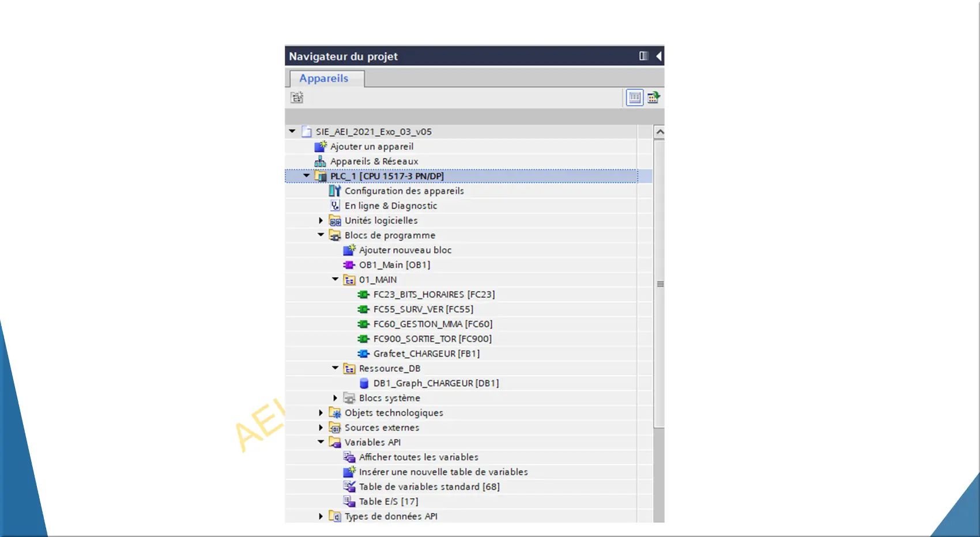Collapse the Ressource_DB group
The width and height of the screenshot is (980, 537).
click(x=336, y=368)
